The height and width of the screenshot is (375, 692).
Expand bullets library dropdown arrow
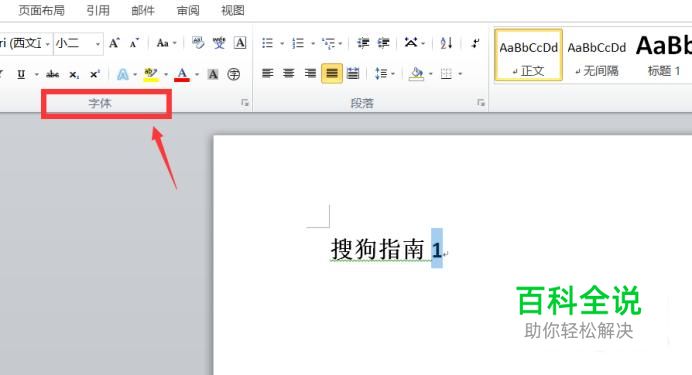[282, 43]
